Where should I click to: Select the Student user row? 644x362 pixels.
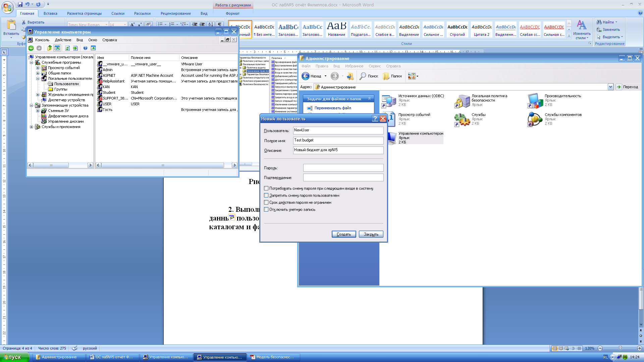(x=167, y=93)
